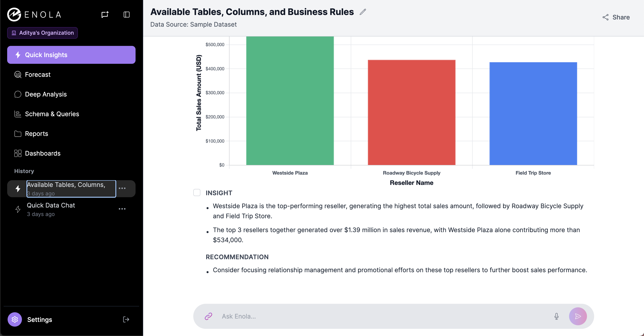Click the Forecast chart icon

point(18,75)
